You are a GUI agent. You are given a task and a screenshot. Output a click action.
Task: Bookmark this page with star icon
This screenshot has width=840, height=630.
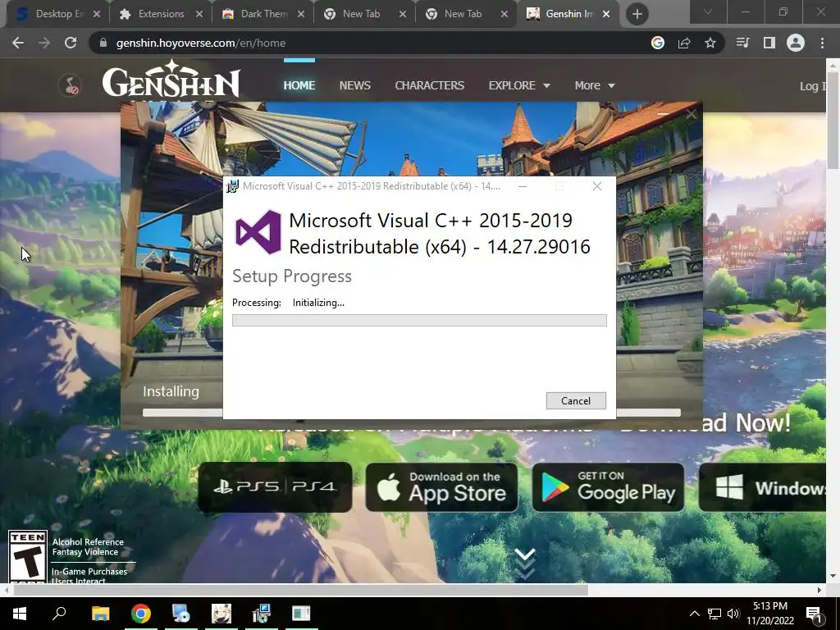[710, 43]
